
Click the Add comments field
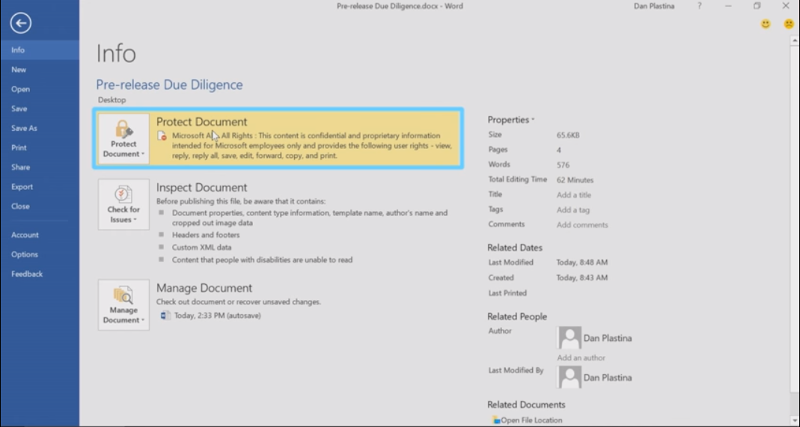582,224
